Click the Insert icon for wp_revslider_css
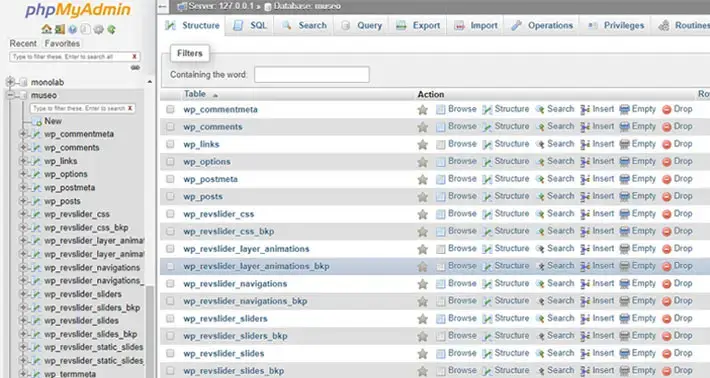The image size is (710, 378). pos(585,214)
